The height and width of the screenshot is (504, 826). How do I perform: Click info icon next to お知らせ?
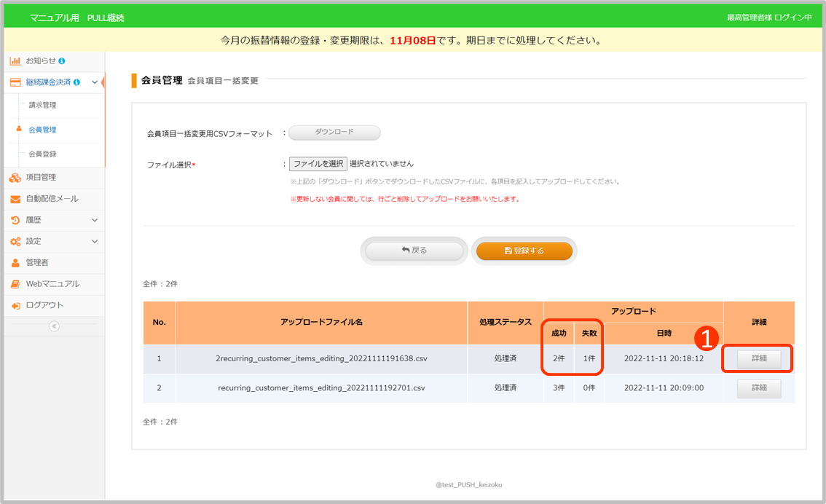tap(62, 61)
